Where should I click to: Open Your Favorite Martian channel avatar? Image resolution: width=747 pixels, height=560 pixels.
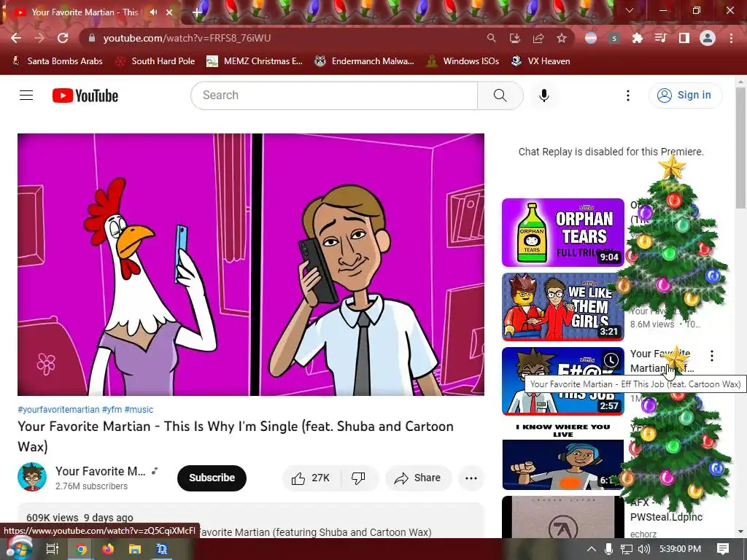[x=32, y=477]
